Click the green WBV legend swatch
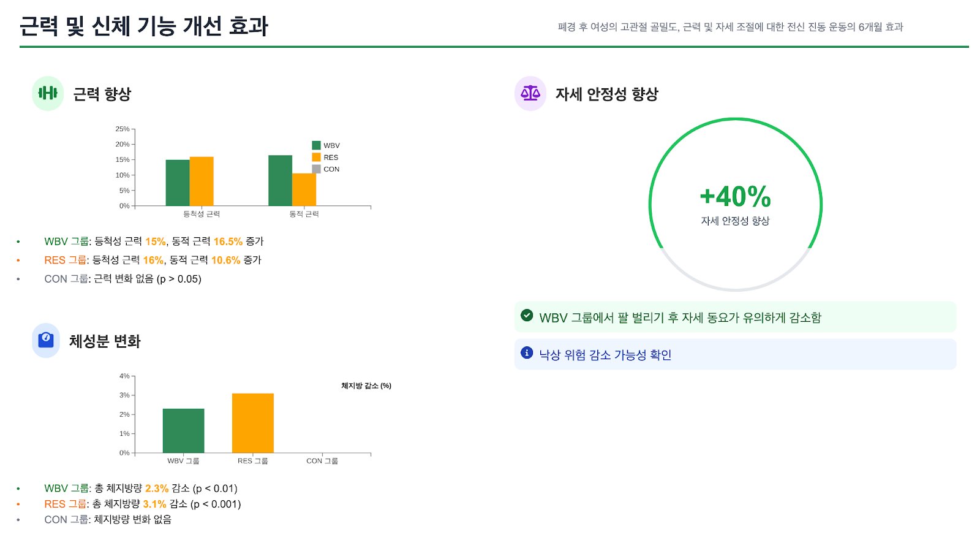 coord(316,145)
